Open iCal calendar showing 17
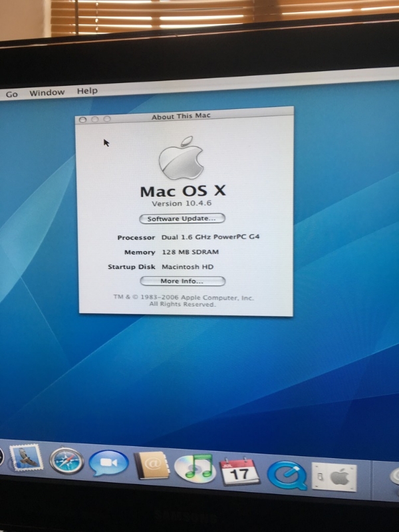Viewport: 399px width, 532px height. (x=239, y=471)
